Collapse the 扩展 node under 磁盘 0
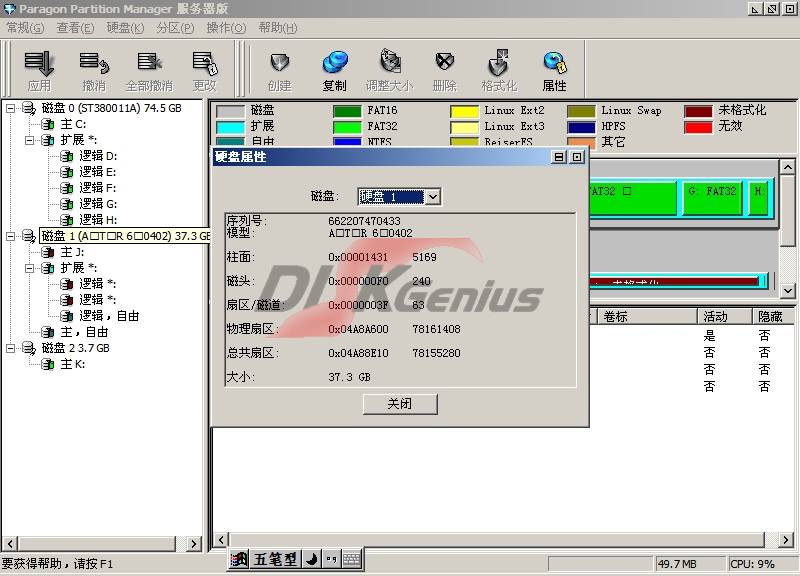 [30, 140]
